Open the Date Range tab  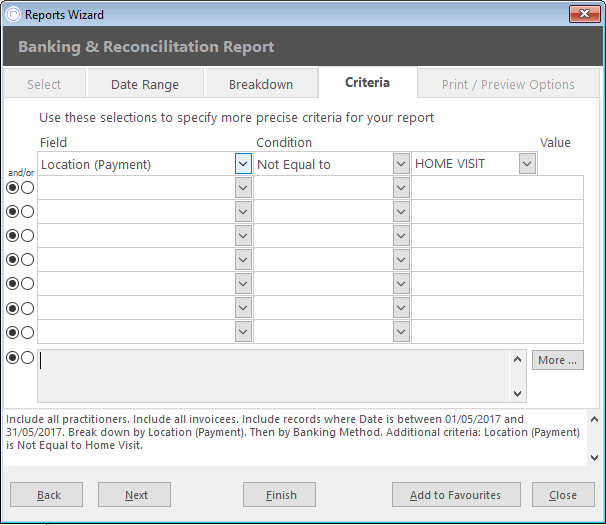(145, 84)
